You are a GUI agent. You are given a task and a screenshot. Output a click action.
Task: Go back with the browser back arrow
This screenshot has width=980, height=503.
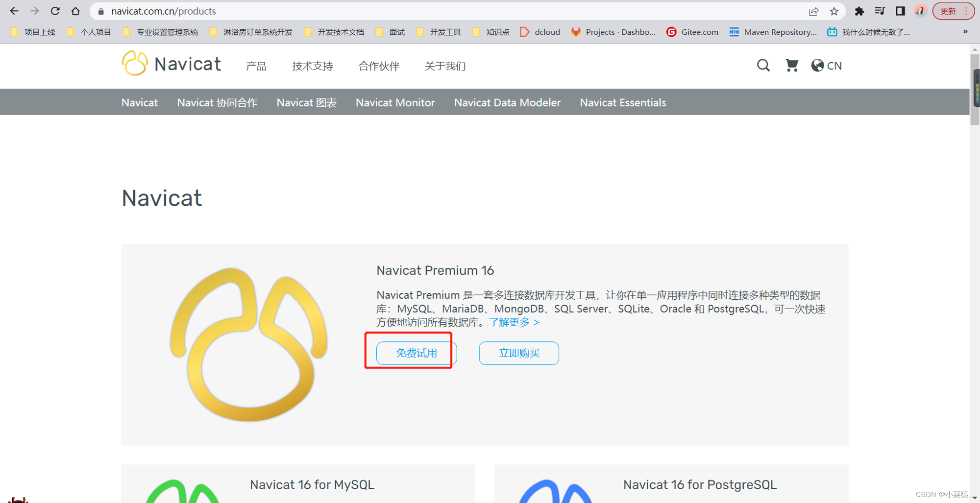(x=14, y=11)
